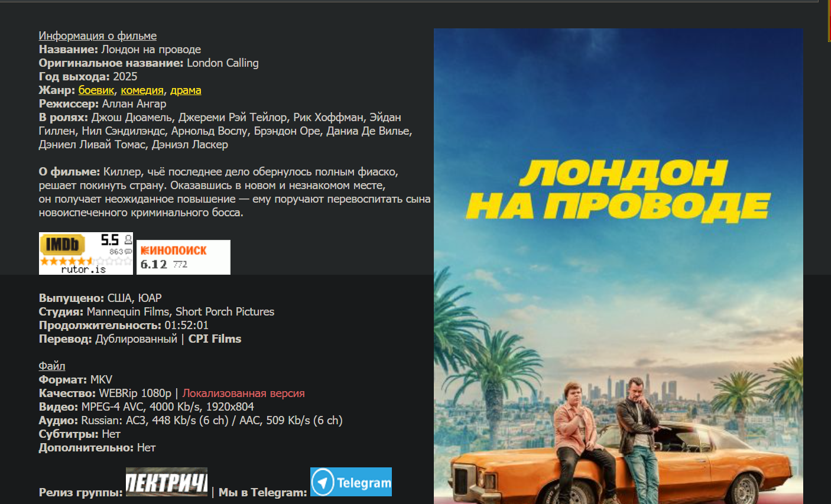This screenshot has height=504, width=831.
Task: Open the драма genre link
Action: pyautogui.click(x=186, y=90)
